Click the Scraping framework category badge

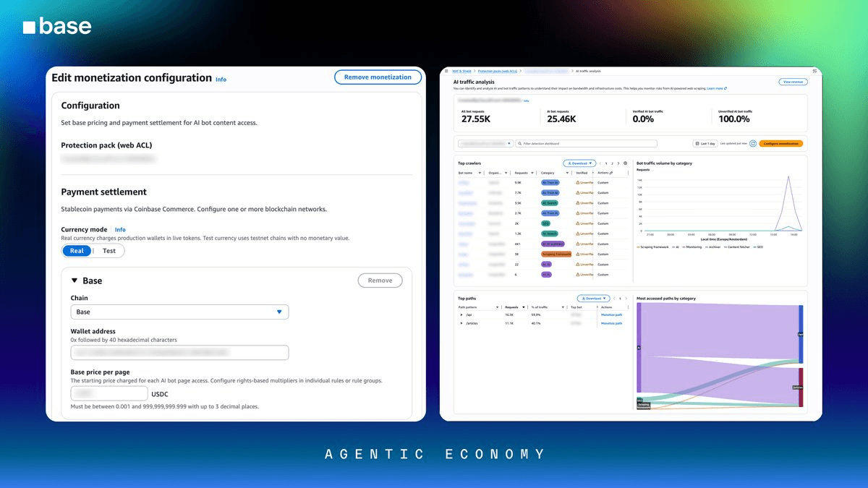(556, 254)
